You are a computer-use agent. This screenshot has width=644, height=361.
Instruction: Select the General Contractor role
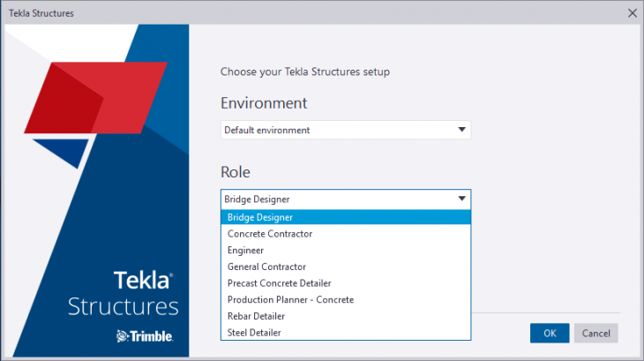tap(266, 267)
